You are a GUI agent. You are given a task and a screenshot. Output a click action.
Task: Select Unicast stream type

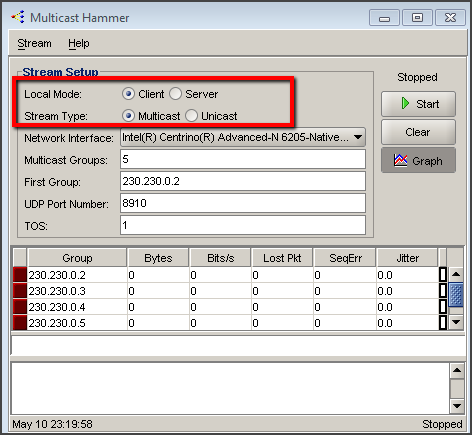point(191,116)
